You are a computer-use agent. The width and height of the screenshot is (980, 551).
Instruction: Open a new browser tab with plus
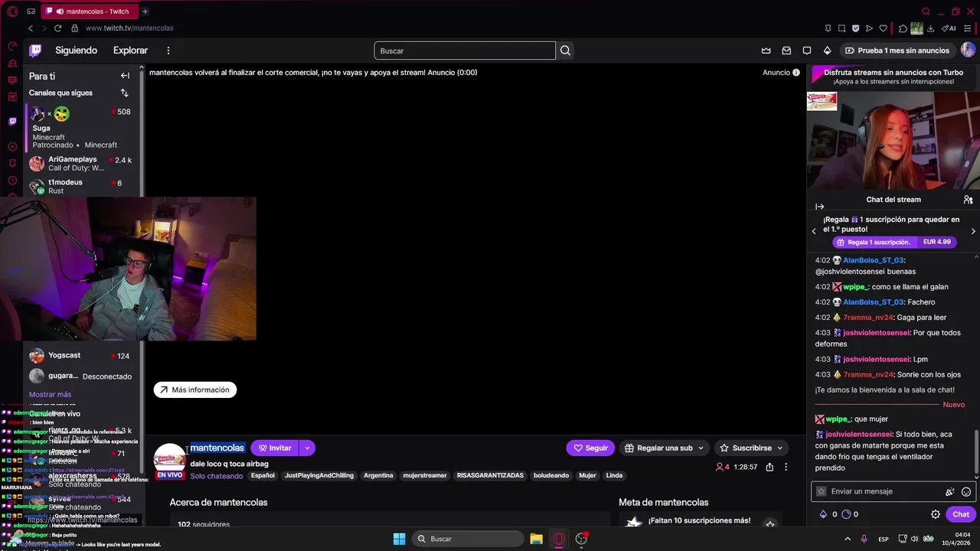click(145, 11)
